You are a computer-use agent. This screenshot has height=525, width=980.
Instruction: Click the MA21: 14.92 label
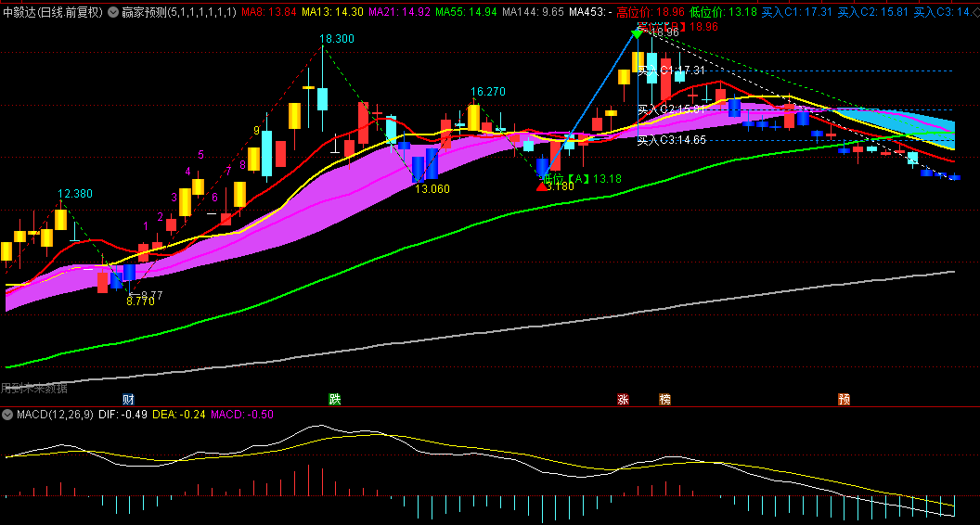pos(399,12)
